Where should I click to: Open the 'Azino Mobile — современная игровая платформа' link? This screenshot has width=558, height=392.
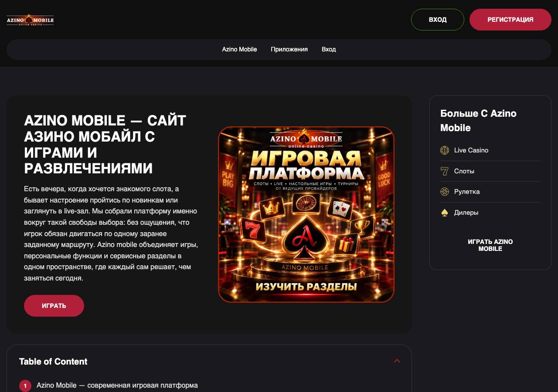(x=117, y=385)
